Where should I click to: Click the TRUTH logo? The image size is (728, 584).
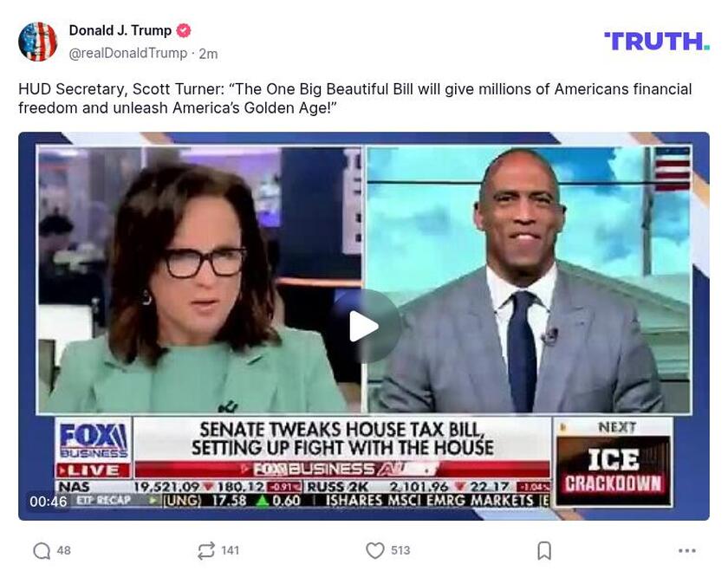pos(657,42)
